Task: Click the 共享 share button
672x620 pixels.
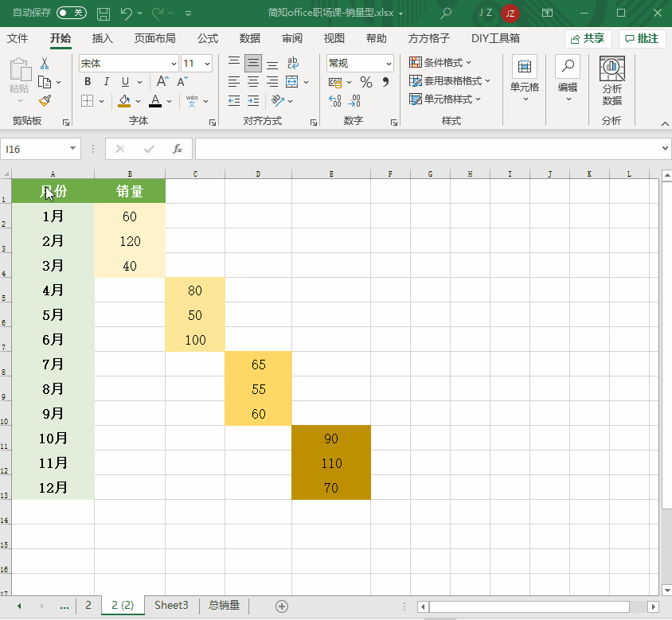Action: (x=588, y=38)
